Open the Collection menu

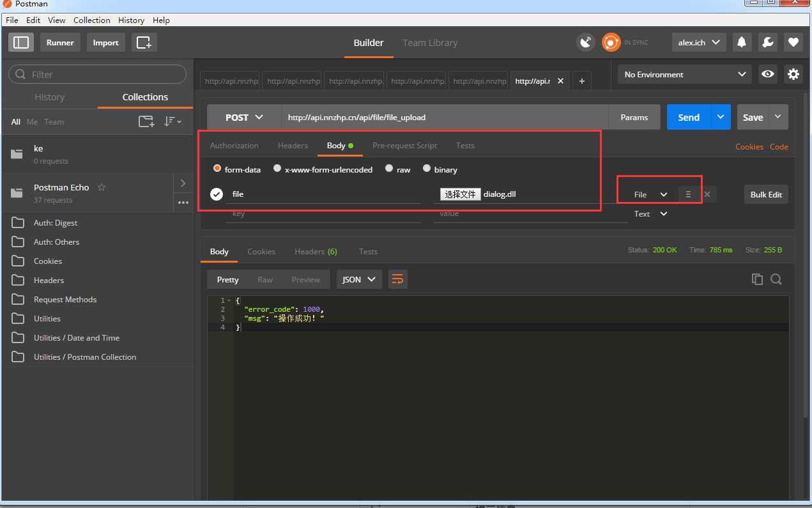pos(91,20)
